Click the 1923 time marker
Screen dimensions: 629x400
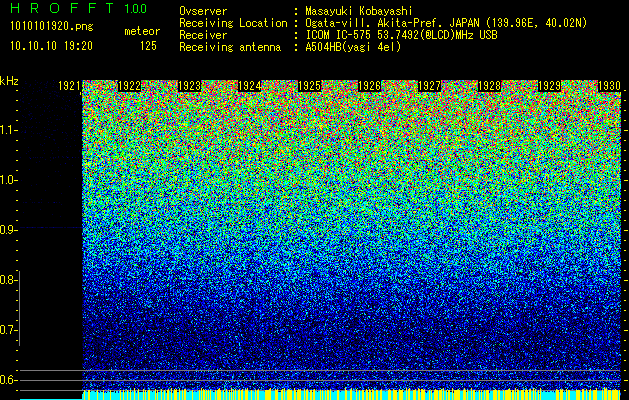pyautogui.click(x=189, y=86)
